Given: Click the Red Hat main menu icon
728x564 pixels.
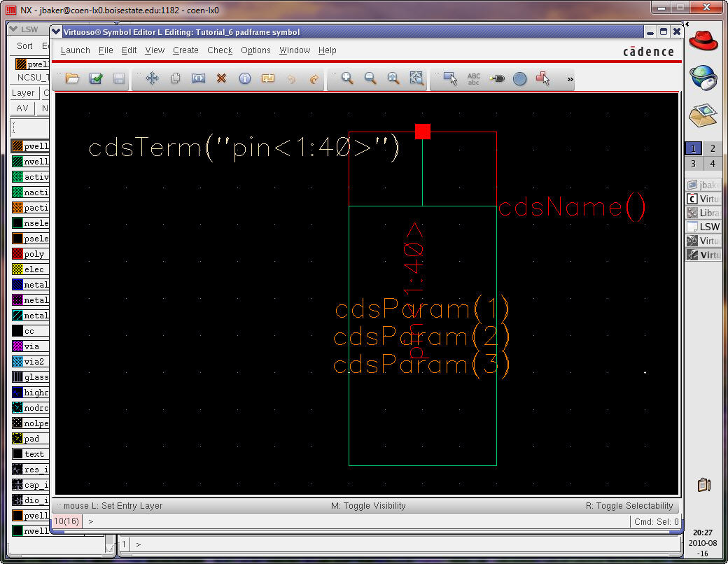Looking at the screenshot, I should tap(703, 41).
